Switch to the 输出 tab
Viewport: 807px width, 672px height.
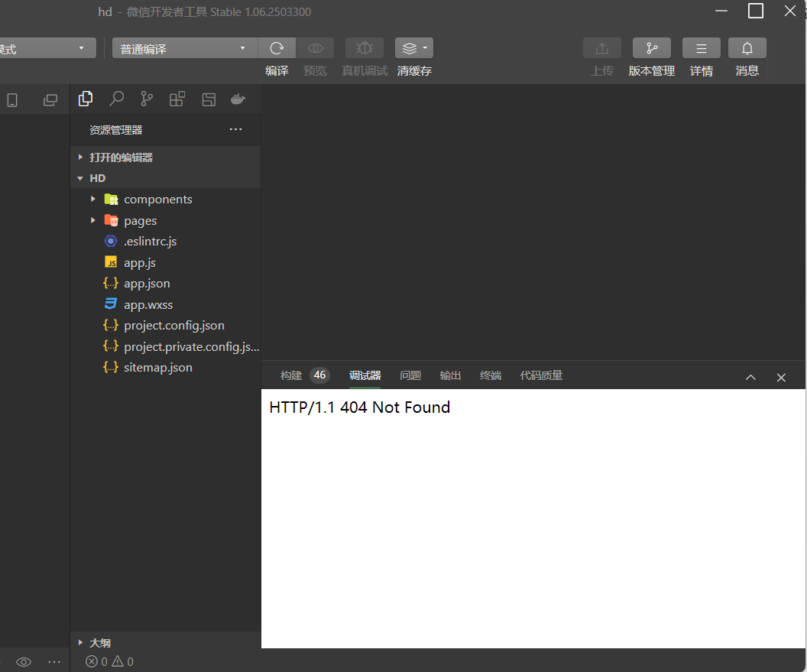tap(450, 375)
